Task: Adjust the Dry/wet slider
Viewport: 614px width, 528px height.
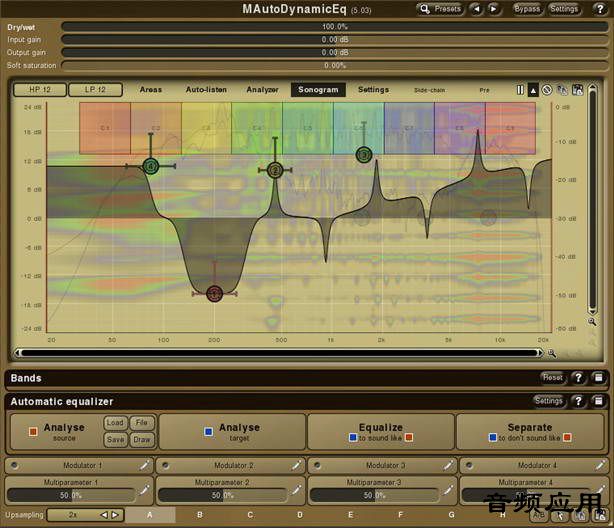Action: tap(335, 27)
